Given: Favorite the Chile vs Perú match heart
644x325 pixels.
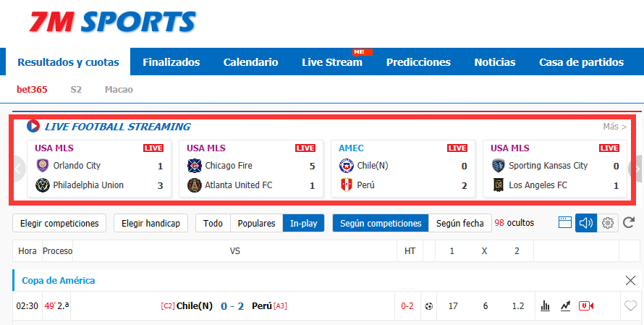Looking at the screenshot, I should tap(630, 305).
